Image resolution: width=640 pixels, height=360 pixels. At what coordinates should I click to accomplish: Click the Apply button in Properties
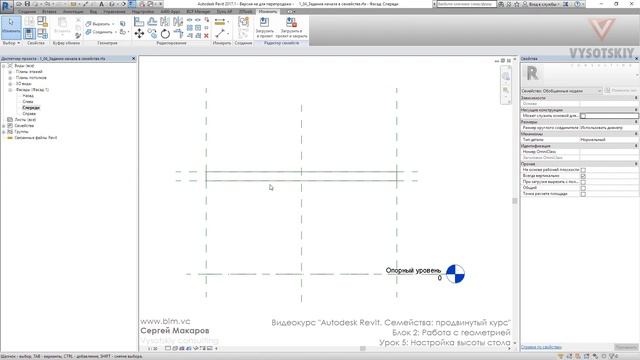(626, 347)
